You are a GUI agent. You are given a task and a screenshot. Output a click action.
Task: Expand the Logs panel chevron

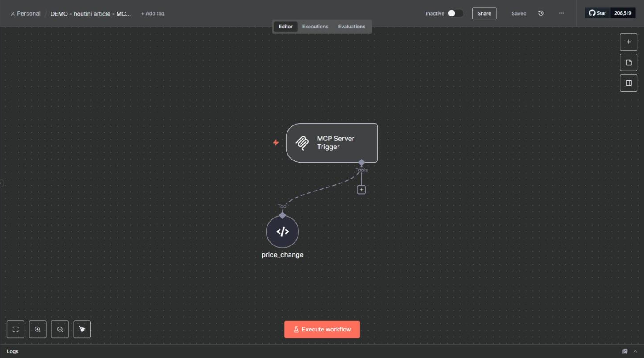636,351
